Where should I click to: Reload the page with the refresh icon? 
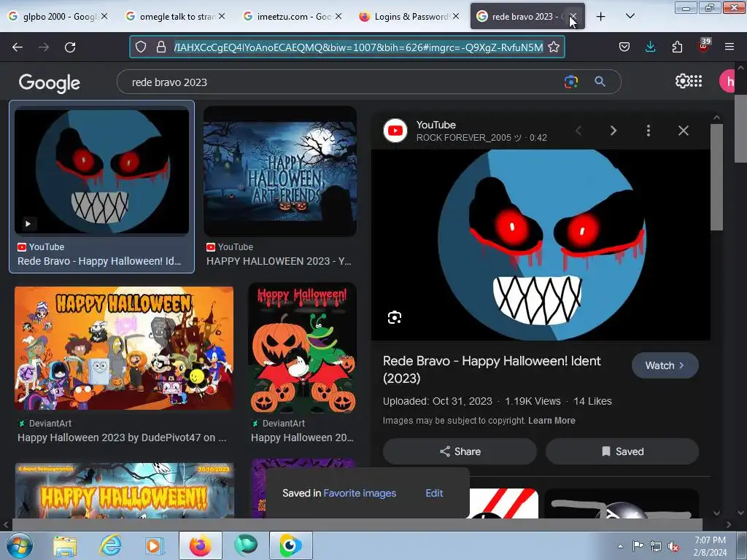[70, 47]
